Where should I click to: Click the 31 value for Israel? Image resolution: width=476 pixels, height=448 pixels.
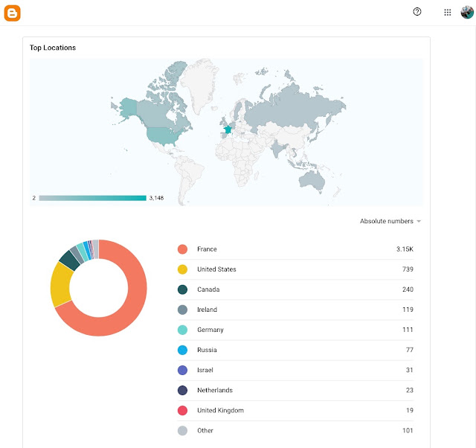410,370
